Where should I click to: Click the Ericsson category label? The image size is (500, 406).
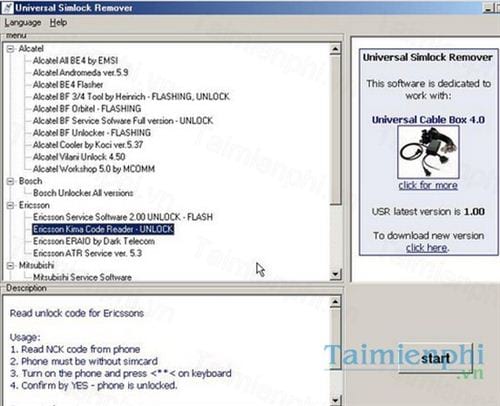point(34,205)
